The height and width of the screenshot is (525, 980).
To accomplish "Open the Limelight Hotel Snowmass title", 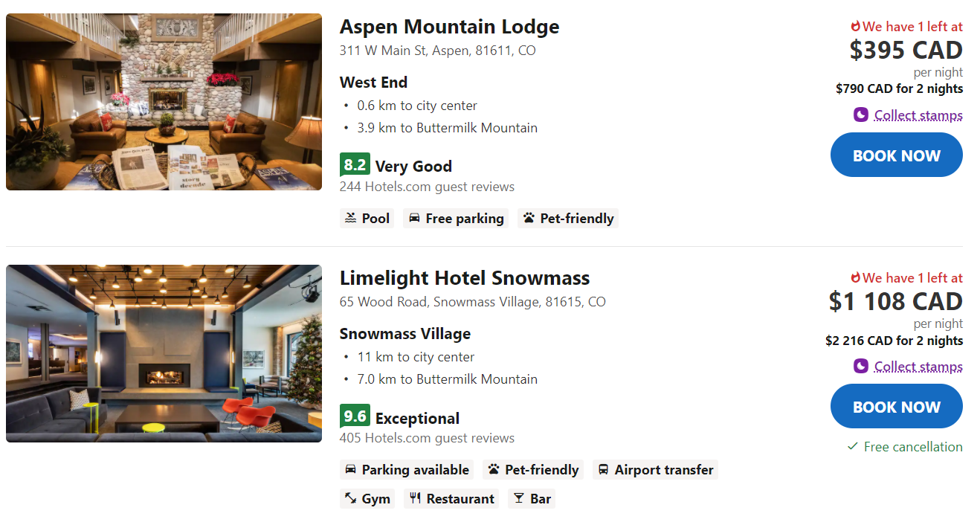I will point(464,279).
